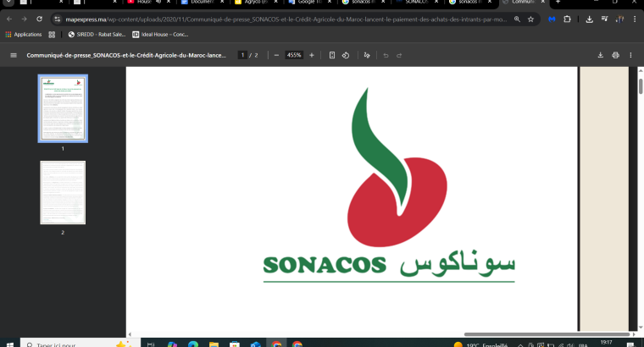644x347 pixels.
Task: Reload the current page
Action: (40, 19)
